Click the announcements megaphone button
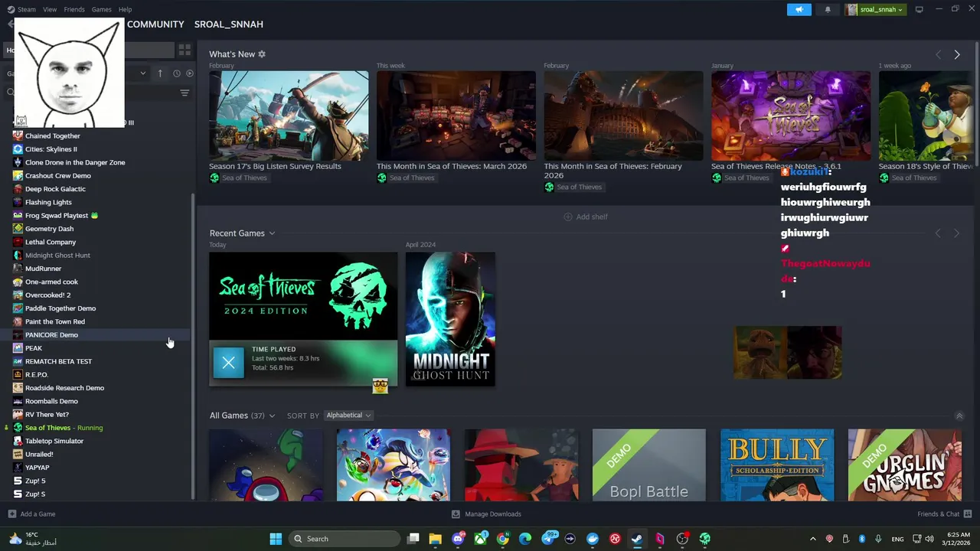The image size is (980, 551). (799, 9)
